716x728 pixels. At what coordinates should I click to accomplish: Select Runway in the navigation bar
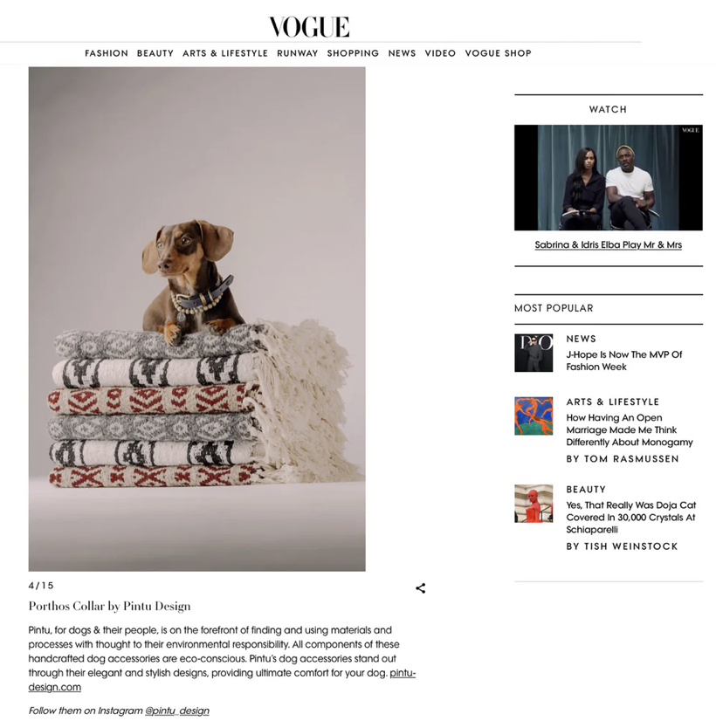[x=298, y=53]
